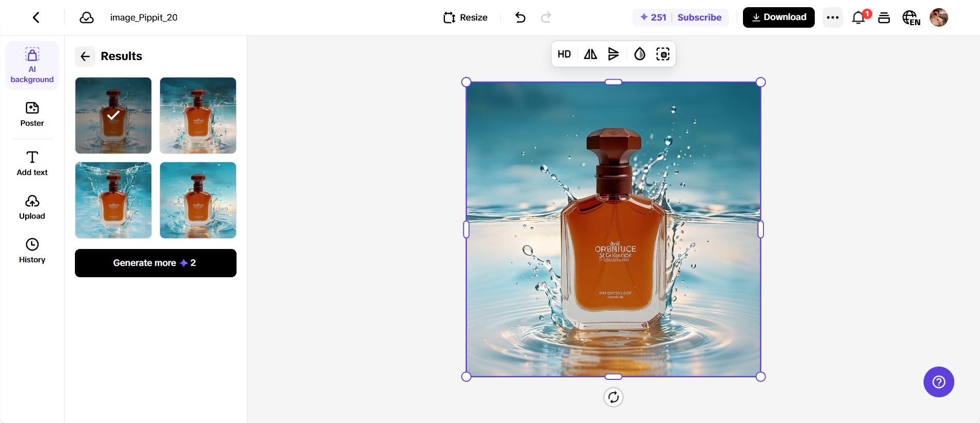Viewport: 980px width, 423px height.
Task: Open the Poster tool
Action: (x=32, y=114)
